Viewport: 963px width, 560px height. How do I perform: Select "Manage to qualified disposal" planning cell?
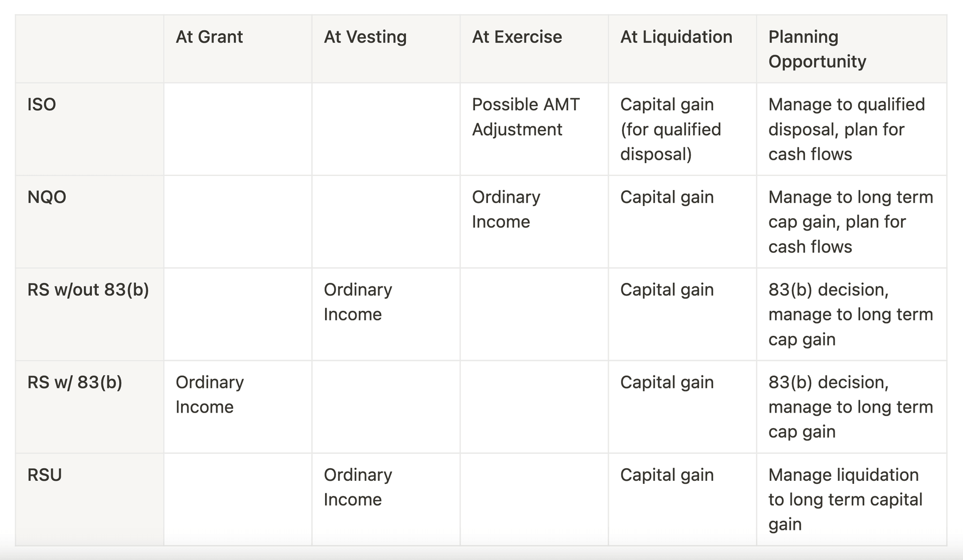point(852,129)
